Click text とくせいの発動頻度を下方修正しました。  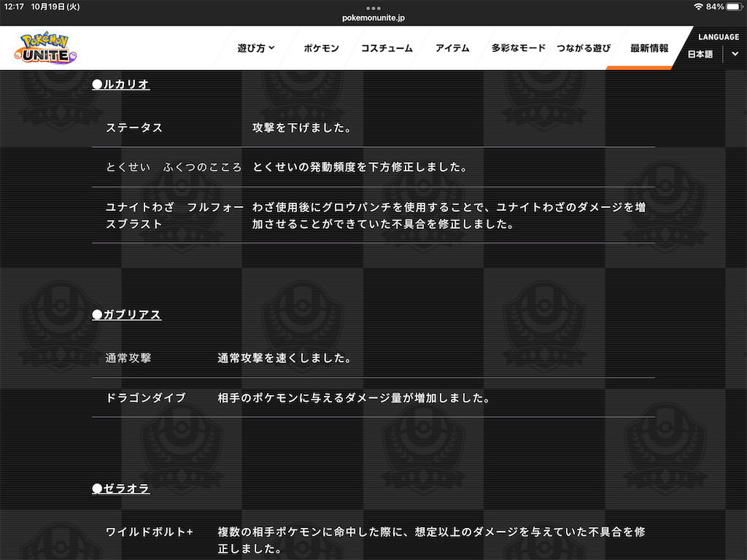(360, 167)
